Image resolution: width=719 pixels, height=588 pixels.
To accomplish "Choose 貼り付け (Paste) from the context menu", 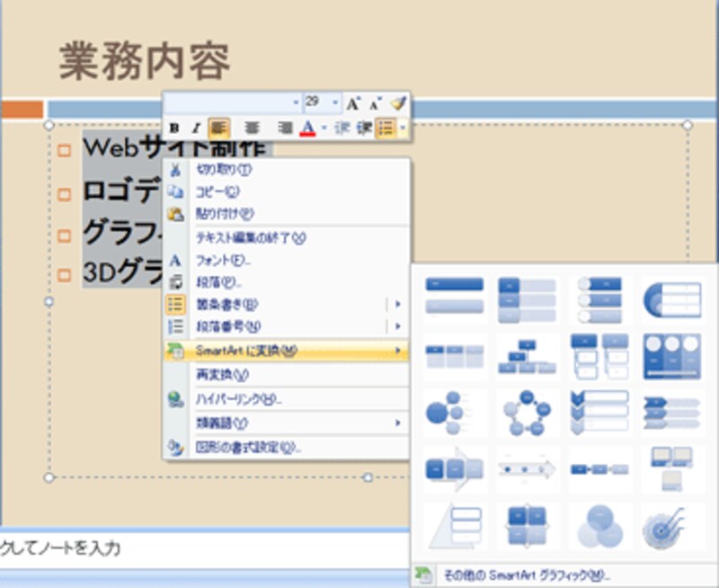I will pos(286,214).
